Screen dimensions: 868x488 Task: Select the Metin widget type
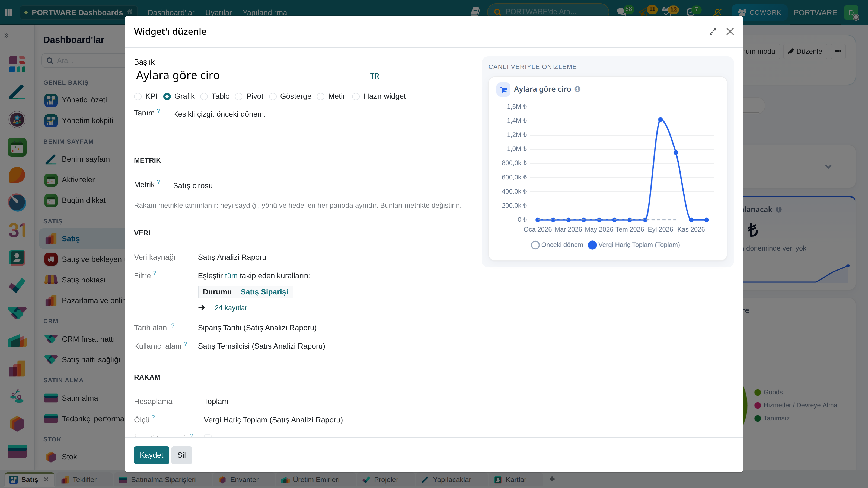click(x=320, y=97)
